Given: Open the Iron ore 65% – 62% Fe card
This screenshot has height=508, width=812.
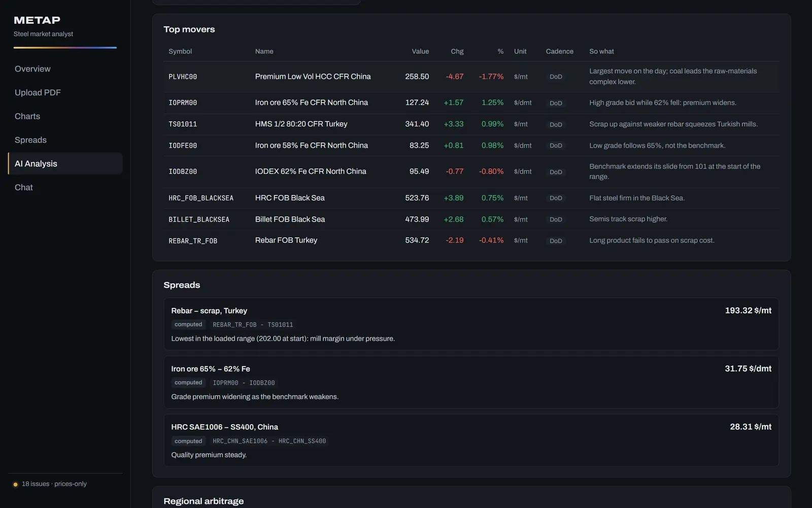Looking at the screenshot, I should [471, 382].
